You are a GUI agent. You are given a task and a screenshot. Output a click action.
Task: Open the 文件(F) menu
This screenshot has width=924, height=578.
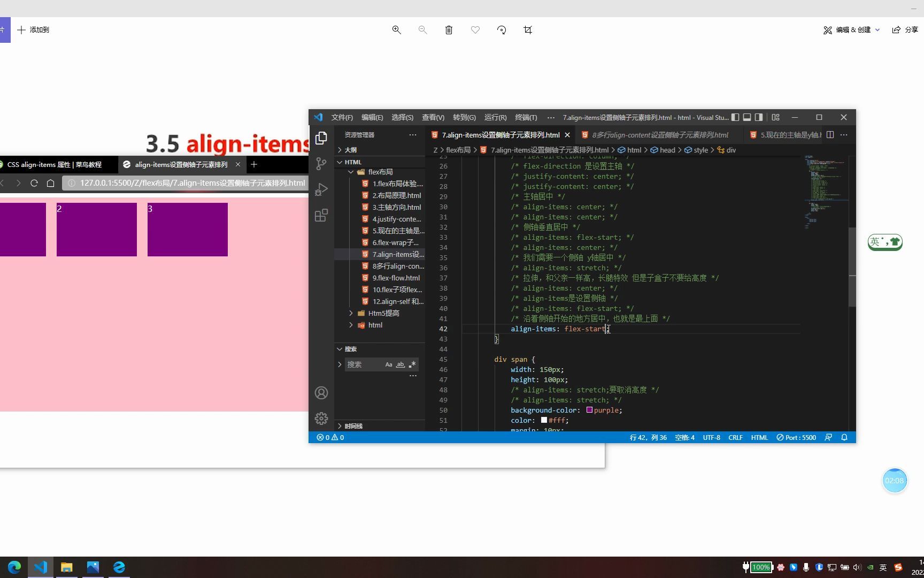pos(342,117)
